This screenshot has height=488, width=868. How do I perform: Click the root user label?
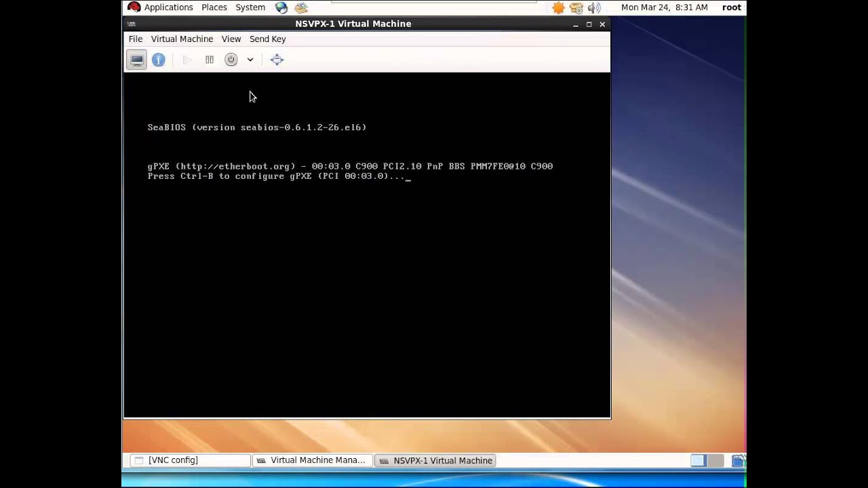(x=732, y=7)
